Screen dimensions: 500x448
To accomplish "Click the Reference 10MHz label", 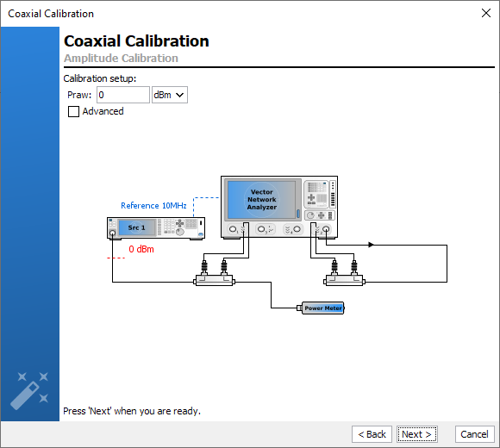I will click(x=153, y=206).
